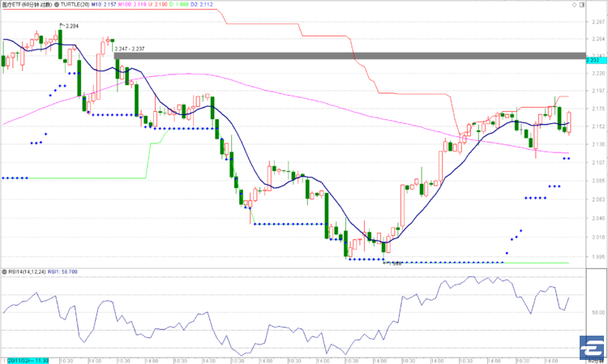The height and width of the screenshot is (364, 608).
Task: Select the TURTLE(20) indicator name
Action: tap(75, 5)
